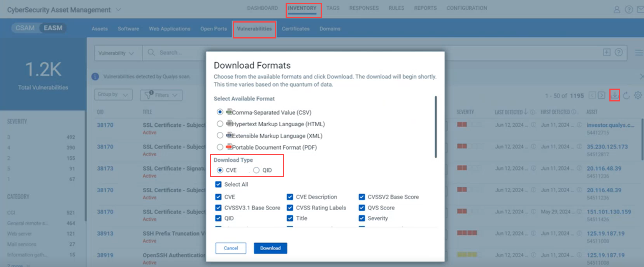
Task: Choose CVE download type
Action: tap(220, 170)
